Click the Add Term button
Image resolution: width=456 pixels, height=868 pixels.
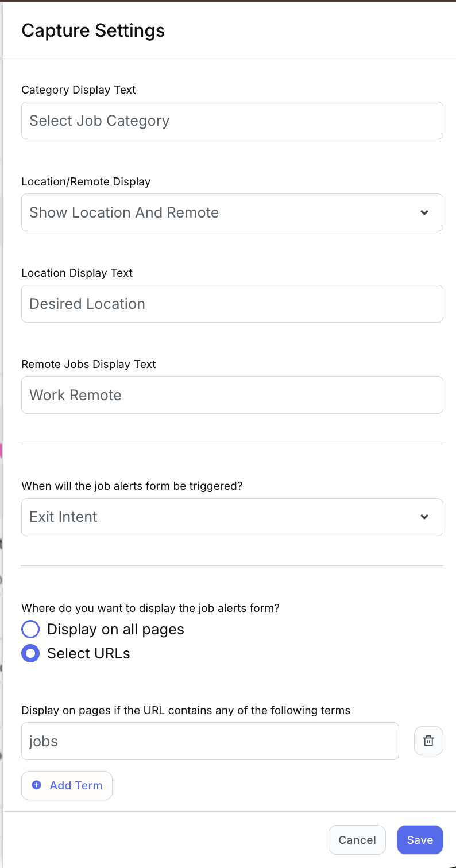(x=67, y=785)
